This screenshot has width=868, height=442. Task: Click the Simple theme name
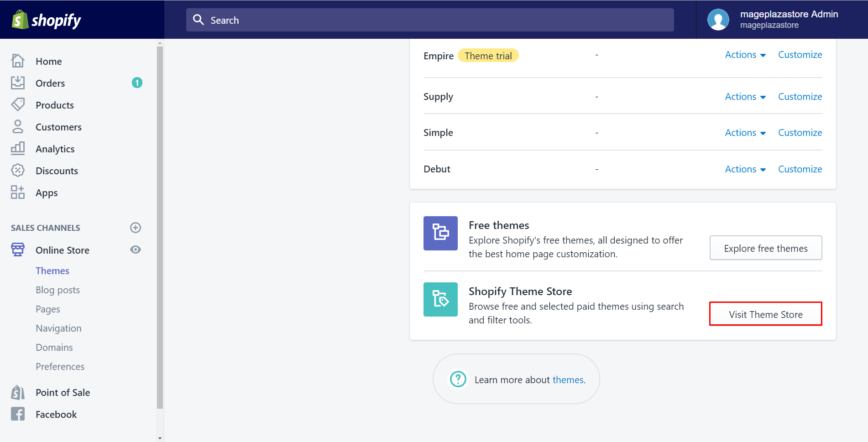click(438, 133)
